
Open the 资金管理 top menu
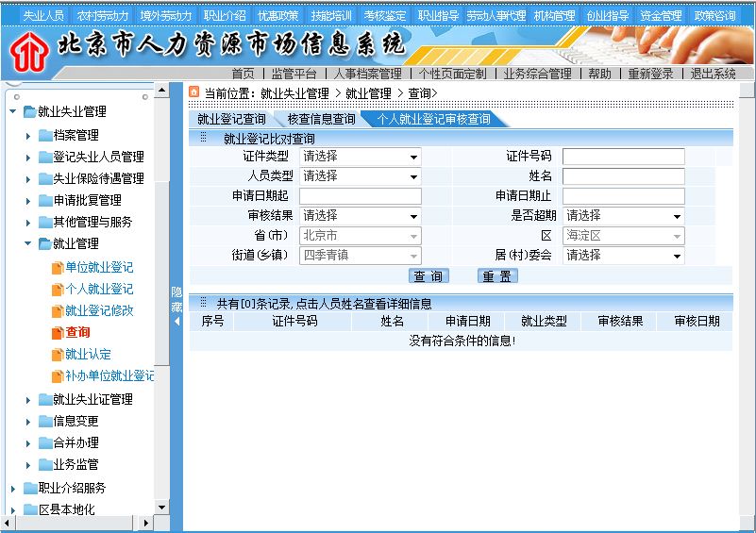click(661, 16)
